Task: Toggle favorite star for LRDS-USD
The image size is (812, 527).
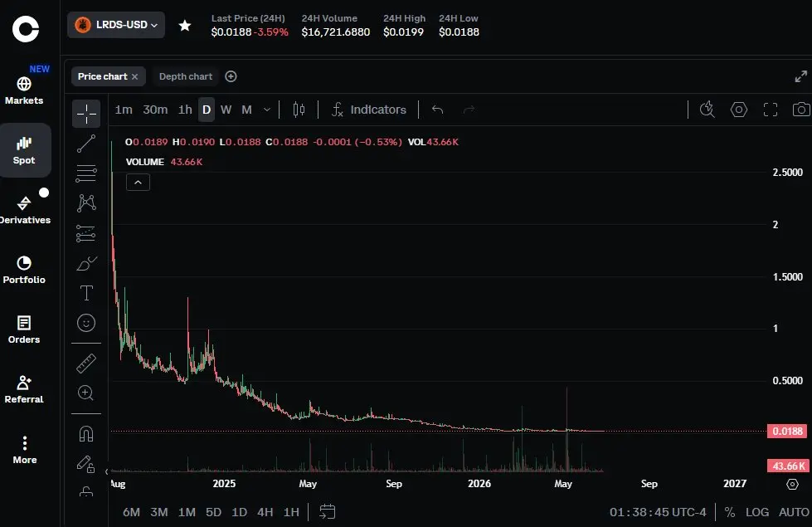Action: pos(185,25)
